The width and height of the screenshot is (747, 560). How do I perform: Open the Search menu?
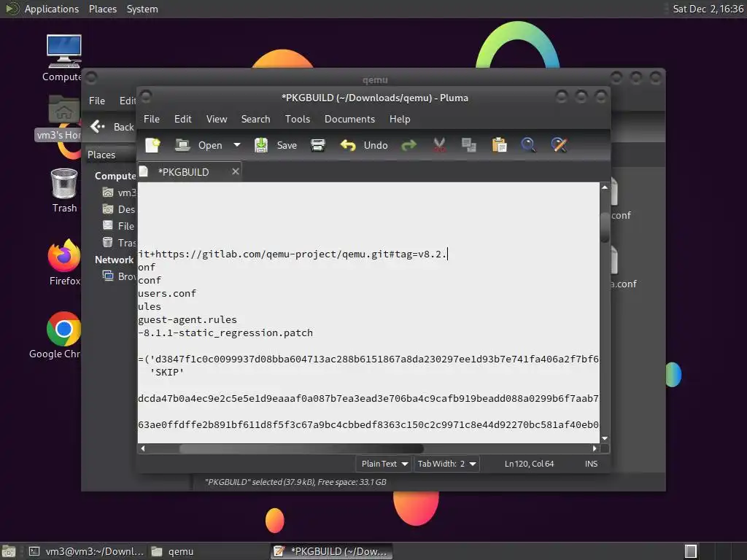(255, 119)
